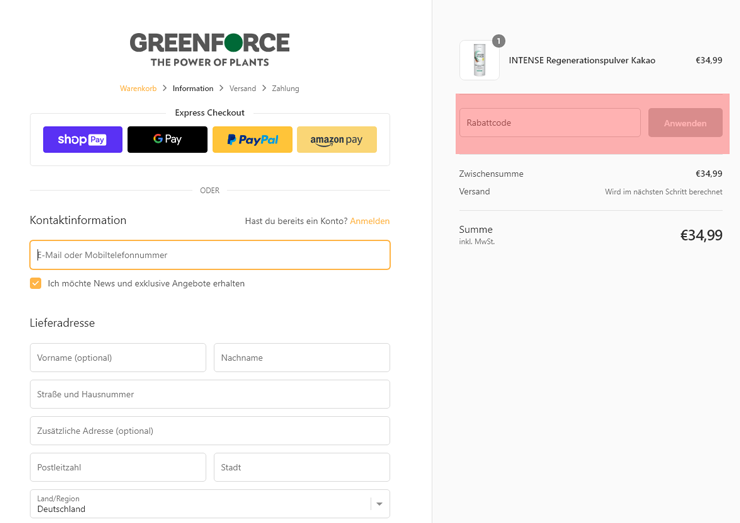The image size is (740, 523).
Task: Click the 'inkl. MwSt.' note
Action: (477, 242)
